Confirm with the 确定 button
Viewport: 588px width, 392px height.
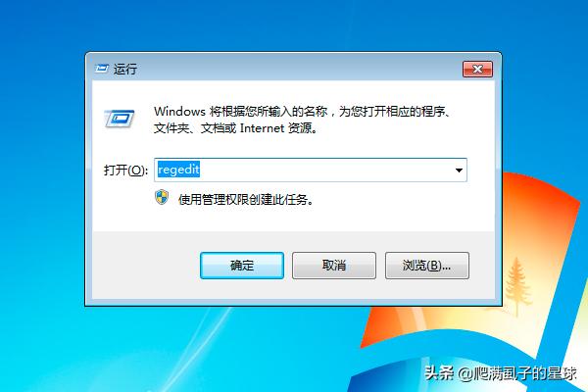tap(242, 266)
